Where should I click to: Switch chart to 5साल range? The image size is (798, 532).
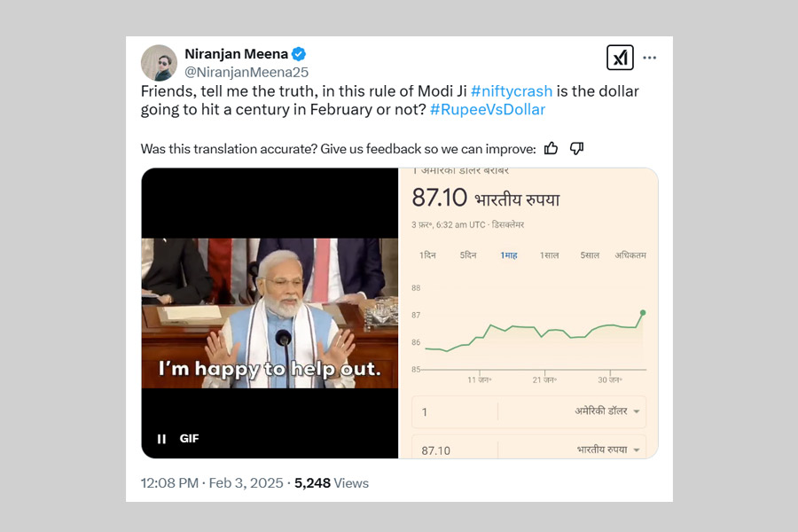[x=590, y=255]
